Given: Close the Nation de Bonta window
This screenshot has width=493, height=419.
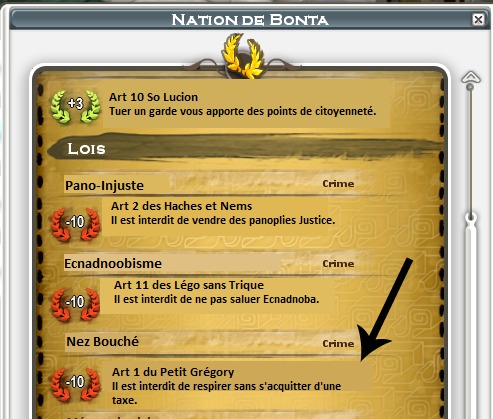Looking at the screenshot, I should pos(478,20).
